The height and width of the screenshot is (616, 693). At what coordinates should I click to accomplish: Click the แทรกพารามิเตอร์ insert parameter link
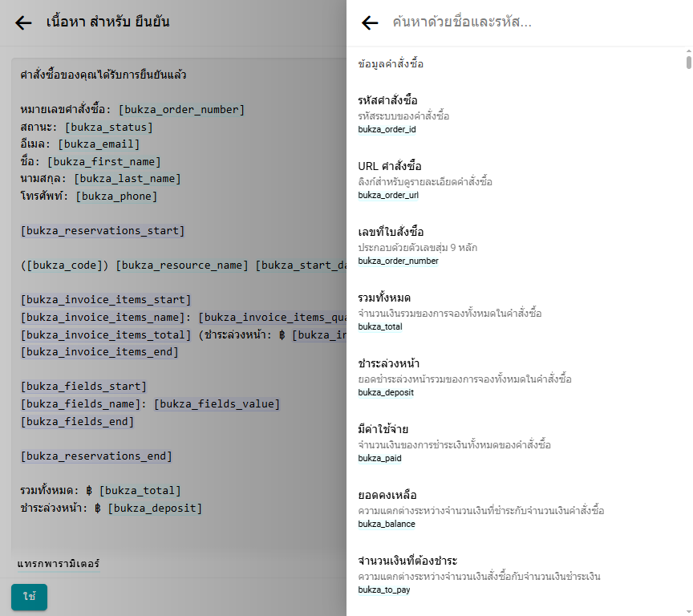(x=59, y=564)
